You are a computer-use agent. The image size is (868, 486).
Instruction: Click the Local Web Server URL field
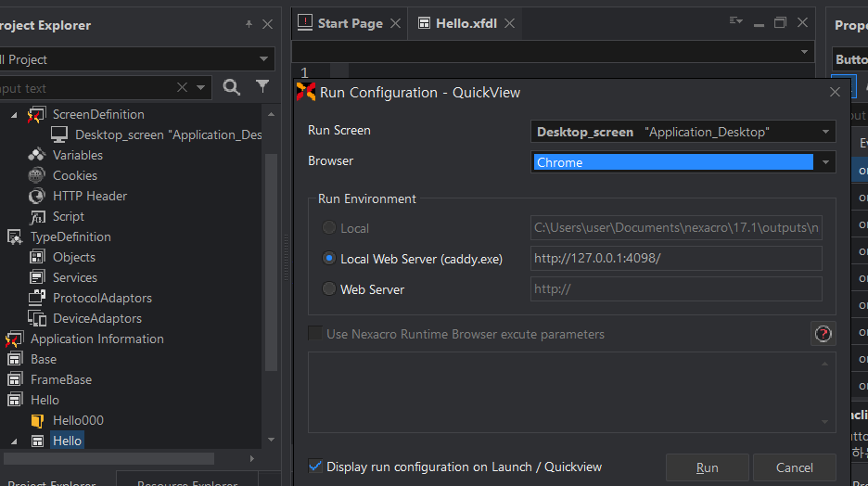tap(676, 258)
